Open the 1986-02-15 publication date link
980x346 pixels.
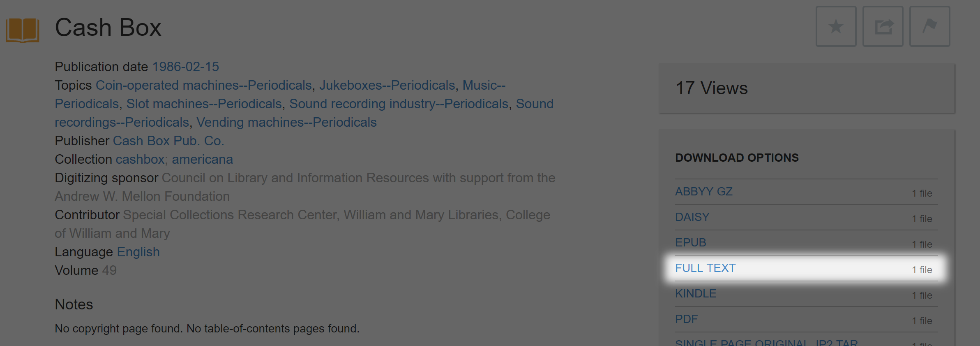pyautogui.click(x=186, y=67)
